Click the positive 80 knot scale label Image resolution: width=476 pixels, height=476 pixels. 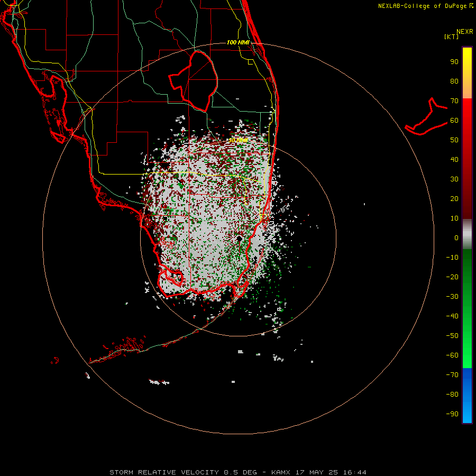click(454, 81)
